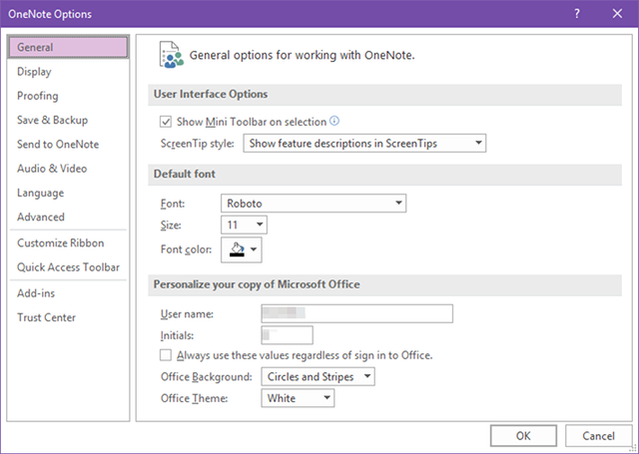Screen dimensions: 639x454
Task: Open Quick Access Toolbar settings
Action: [68, 267]
